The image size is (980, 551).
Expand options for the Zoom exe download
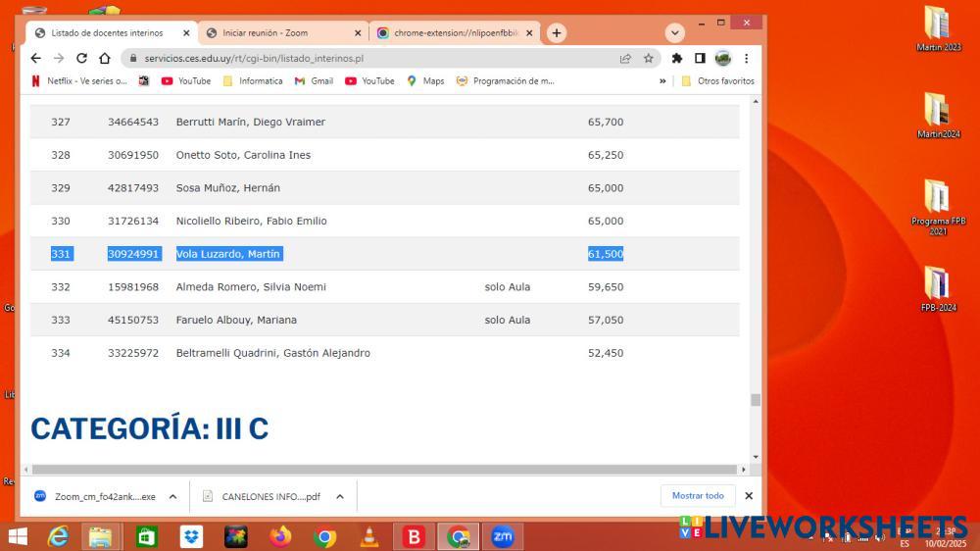pos(172,496)
